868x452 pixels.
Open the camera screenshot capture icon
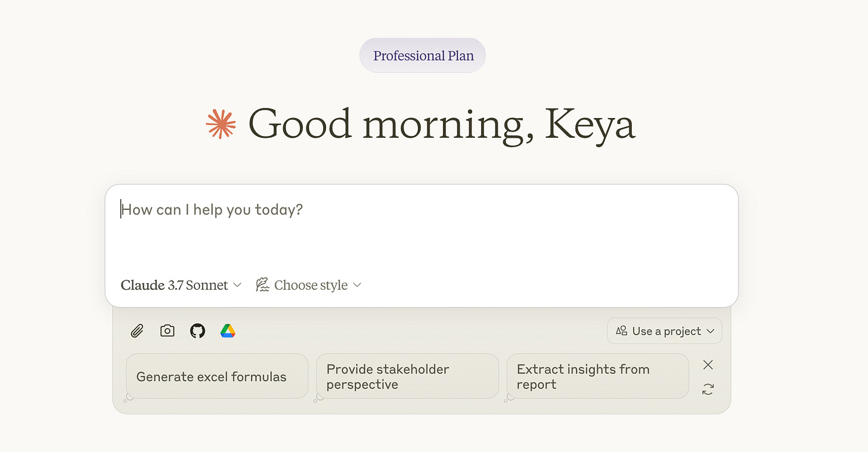(x=168, y=331)
